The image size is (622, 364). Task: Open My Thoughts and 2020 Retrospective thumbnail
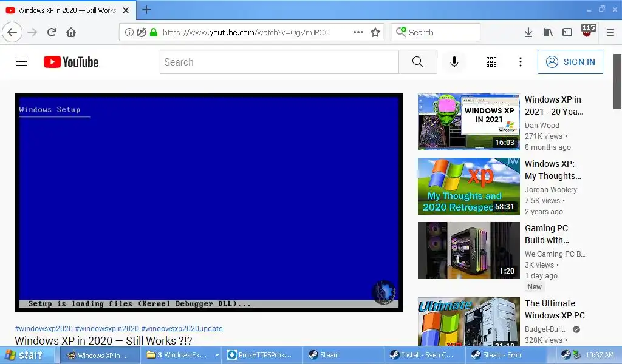[468, 186]
